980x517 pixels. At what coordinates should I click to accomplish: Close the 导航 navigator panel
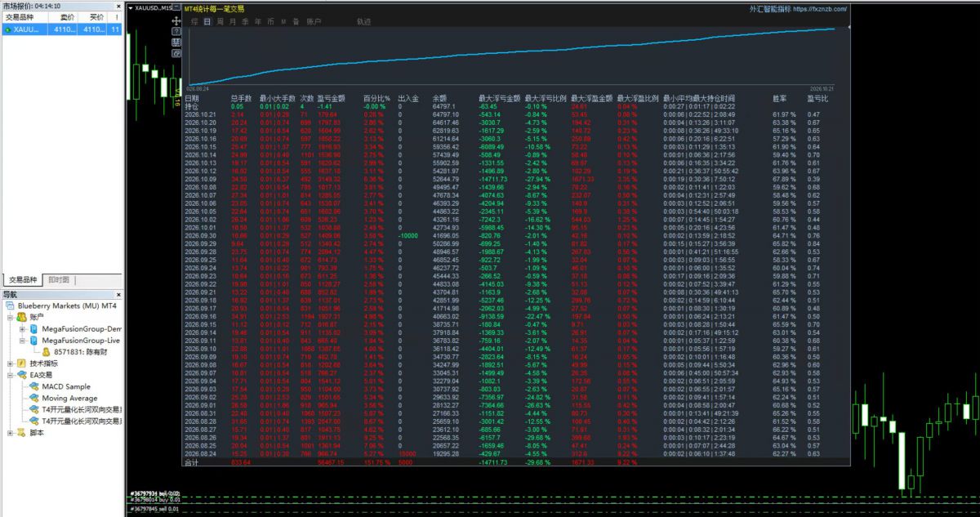coord(118,294)
